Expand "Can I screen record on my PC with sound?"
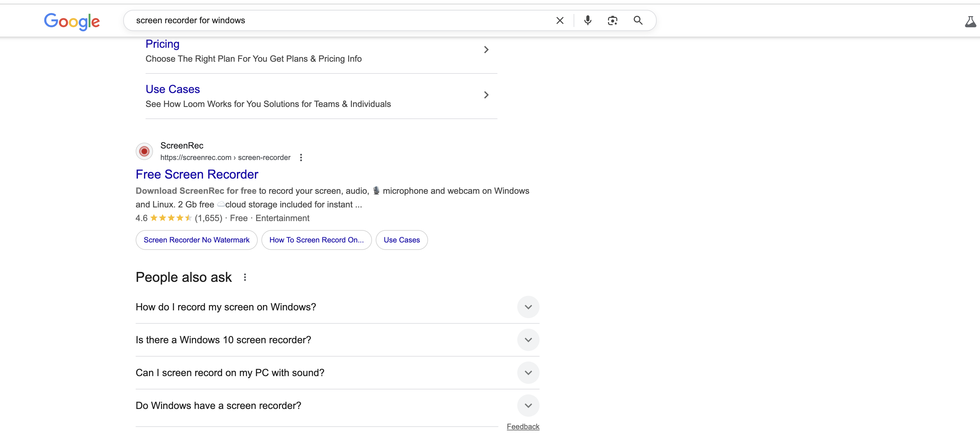980x444 pixels. (x=528, y=372)
